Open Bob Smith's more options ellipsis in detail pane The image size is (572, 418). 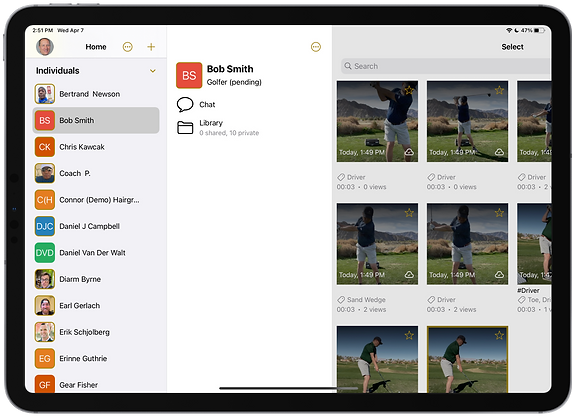(x=316, y=47)
